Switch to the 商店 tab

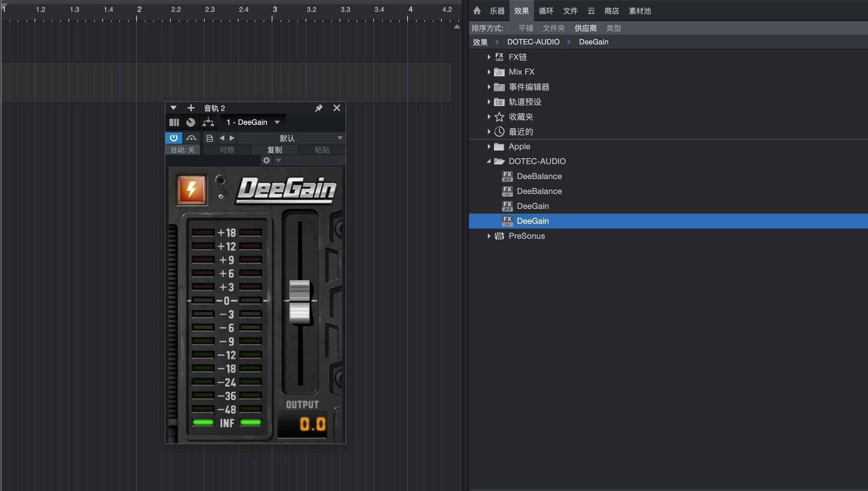(x=612, y=11)
